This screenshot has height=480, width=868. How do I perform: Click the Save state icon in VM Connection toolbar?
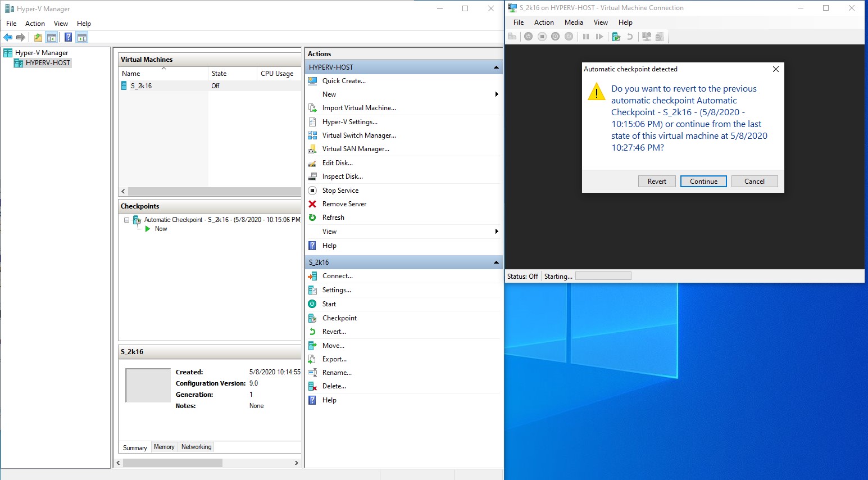569,37
